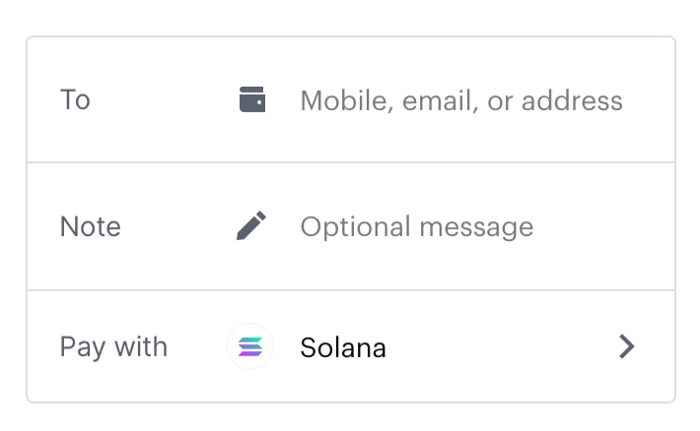Click the empty space between Solana and chevron
The image size is (700, 431).
click(500, 347)
